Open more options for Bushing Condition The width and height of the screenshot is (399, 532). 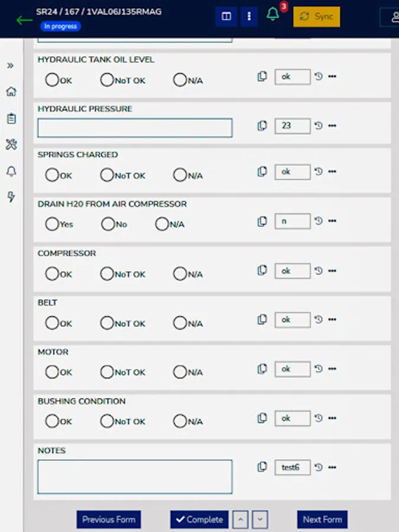(x=332, y=418)
